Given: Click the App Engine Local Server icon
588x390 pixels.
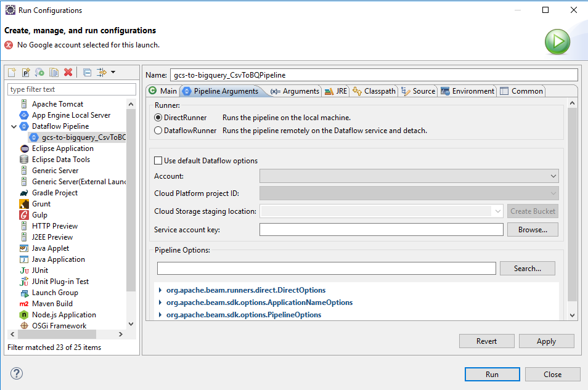Looking at the screenshot, I should (x=24, y=115).
